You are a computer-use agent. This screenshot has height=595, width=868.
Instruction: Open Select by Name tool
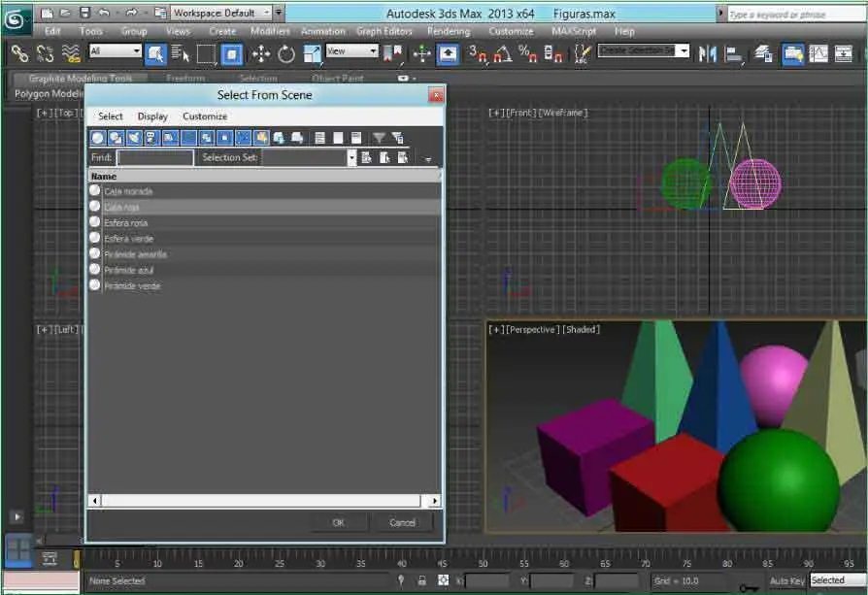coord(180,54)
